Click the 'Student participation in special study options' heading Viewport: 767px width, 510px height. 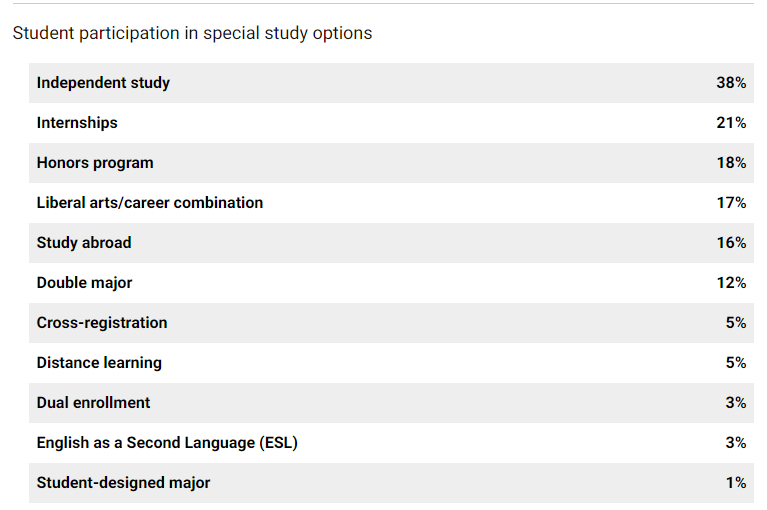coord(192,33)
